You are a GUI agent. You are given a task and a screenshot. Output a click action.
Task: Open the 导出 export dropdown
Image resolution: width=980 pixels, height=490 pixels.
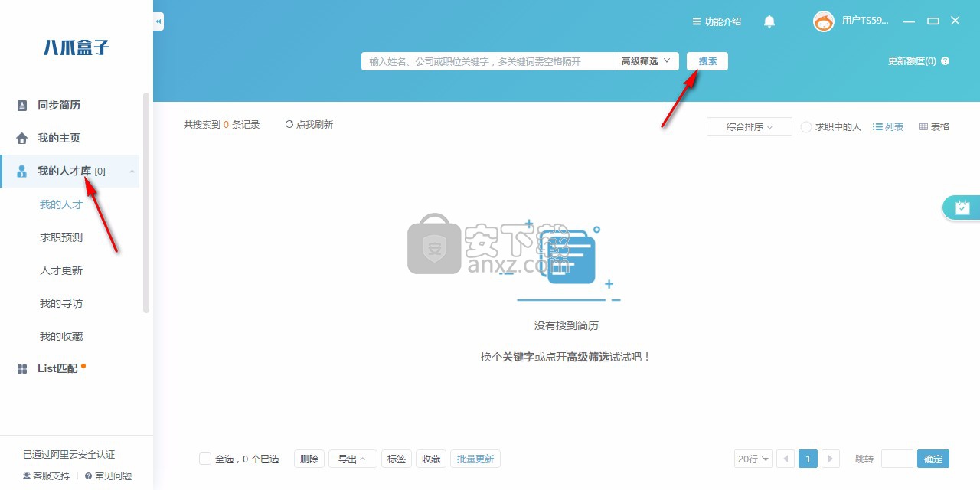pyautogui.click(x=352, y=459)
